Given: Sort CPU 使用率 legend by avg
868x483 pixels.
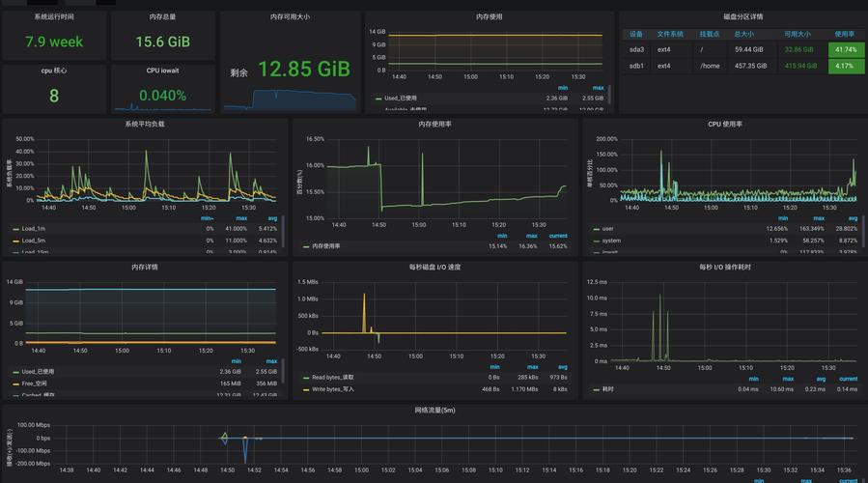Looking at the screenshot, I should 853,218.
